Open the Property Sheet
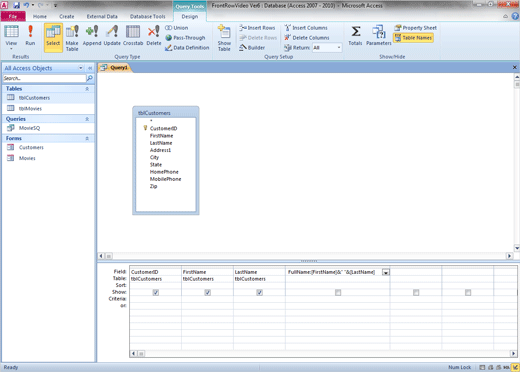Image resolution: width=520 pixels, height=372 pixels. [x=415, y=28]
